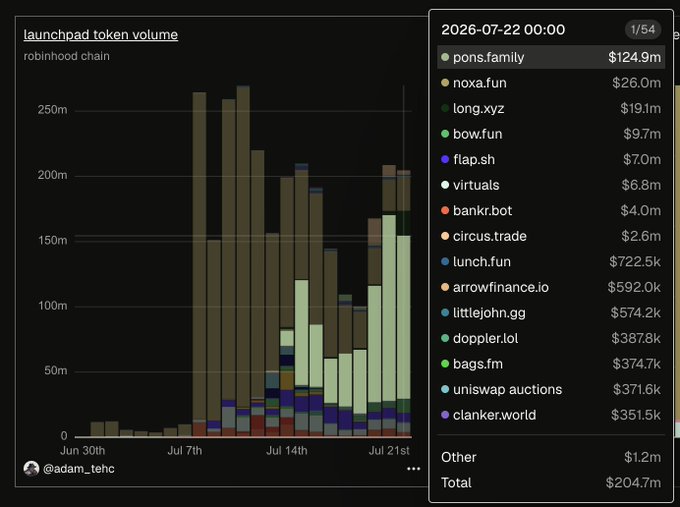
Task: Select the bags.fm legend entry
Action: tap(551, 364)
